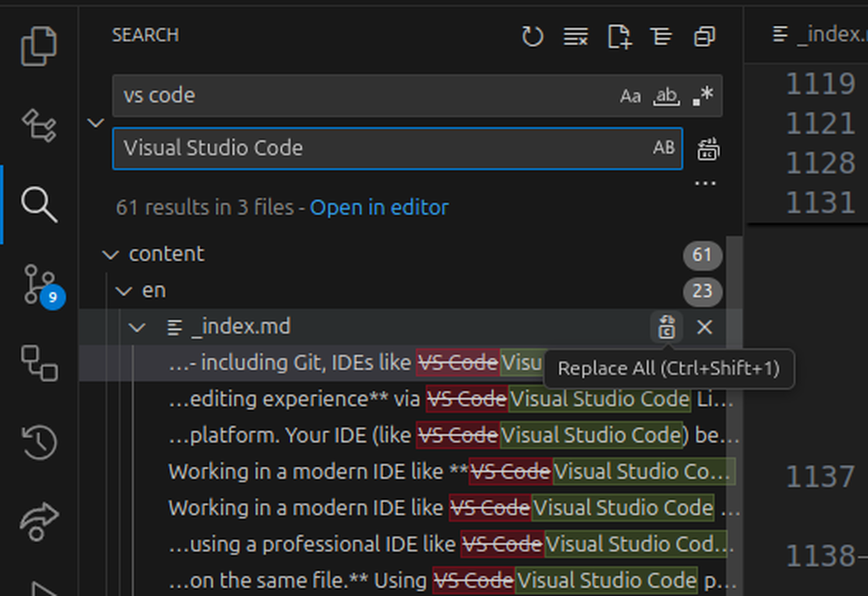Collapse the content folder
Viewport: 868px width, 596px height.
click(111, 255)
